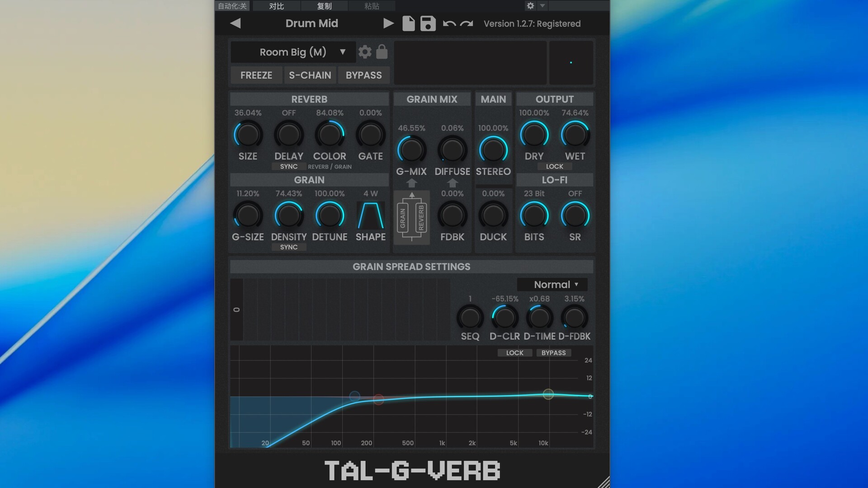This screenshot has width=868, height=488.
Task: Toggle the FREEZE button
Action: point(256,75)
